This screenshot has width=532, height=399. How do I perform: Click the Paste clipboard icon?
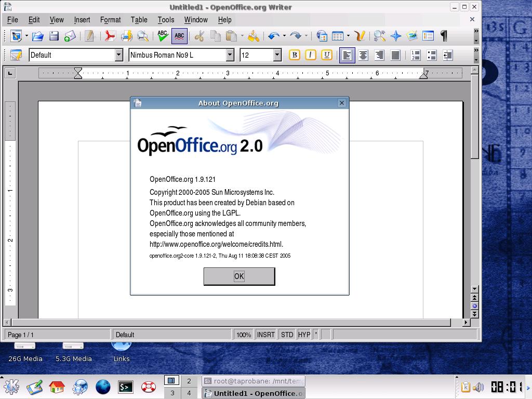pos(231,36)
